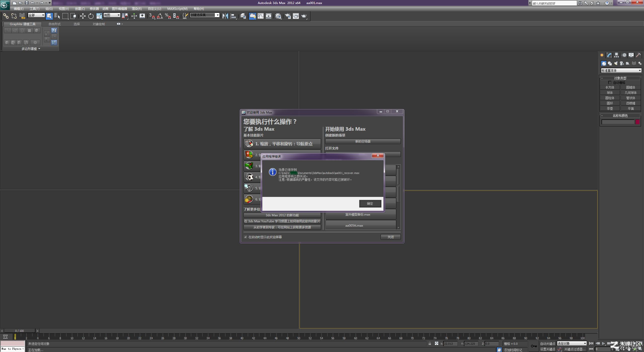
Task: Open the 创建选择集 dropdown
Action: pos(205,15)
